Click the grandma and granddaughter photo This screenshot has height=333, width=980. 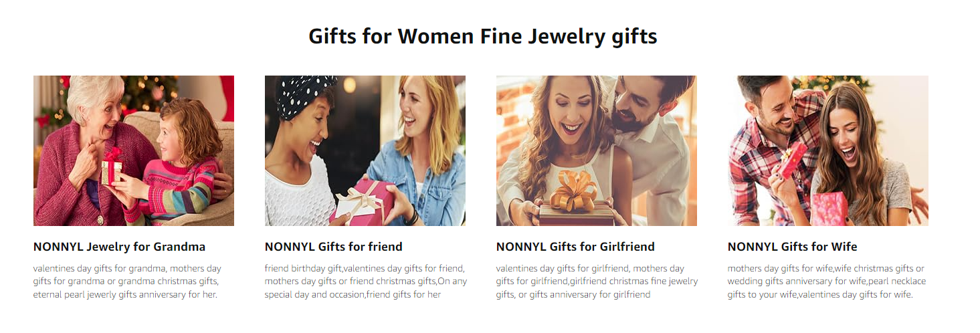134,150
